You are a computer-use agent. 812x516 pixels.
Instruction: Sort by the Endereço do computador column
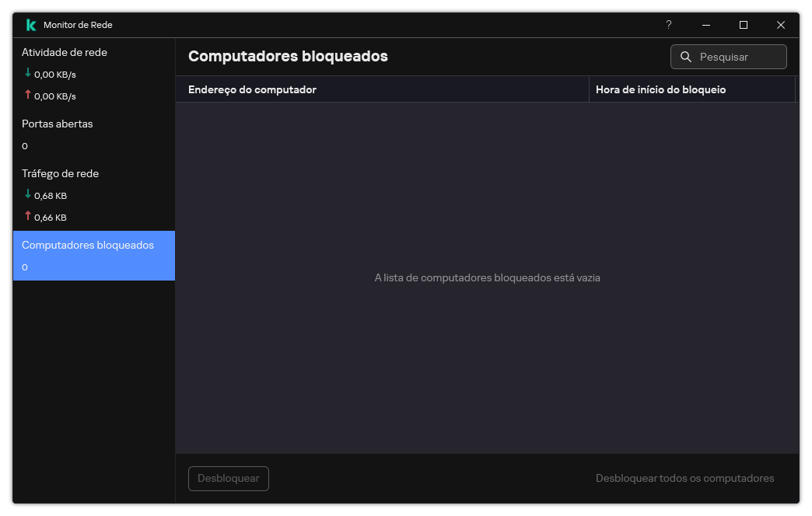251,89
